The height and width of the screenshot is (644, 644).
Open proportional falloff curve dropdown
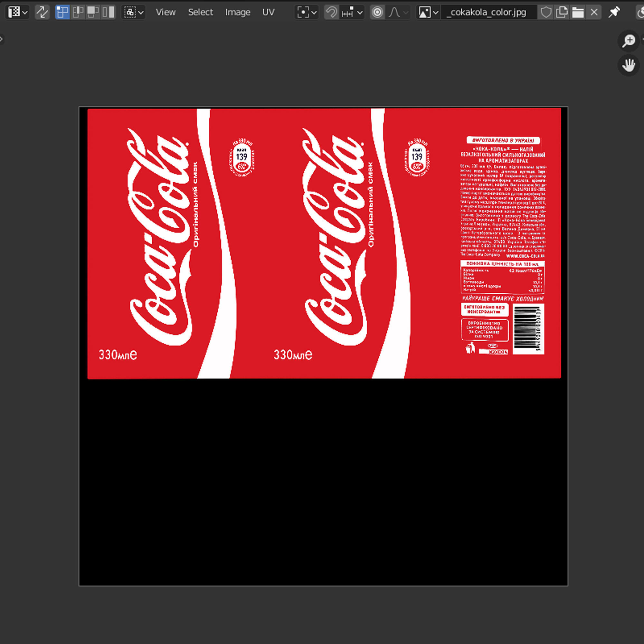398,12
